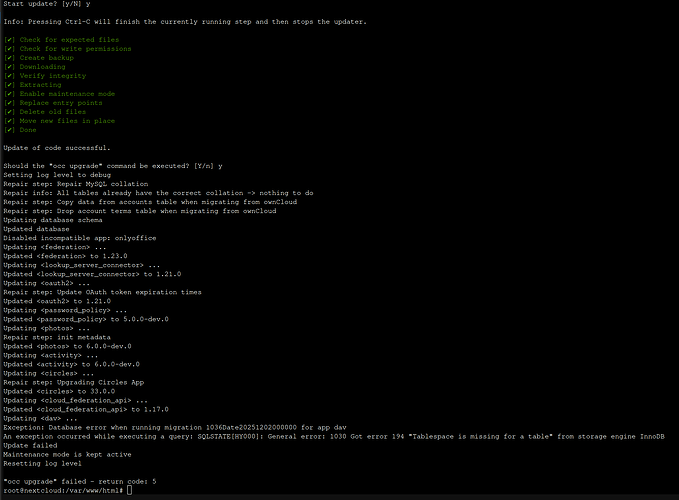679x500 pixels.
Task: Click the occ upgrade failed return code line
Action: (80, 481)
